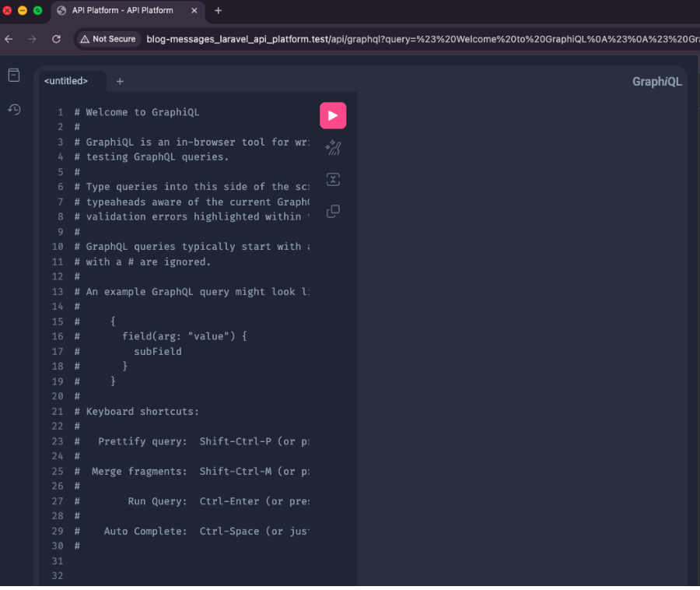
Task: Click the line '# GraphiQL is an in-browser tool'
Action: click(192, 142)
